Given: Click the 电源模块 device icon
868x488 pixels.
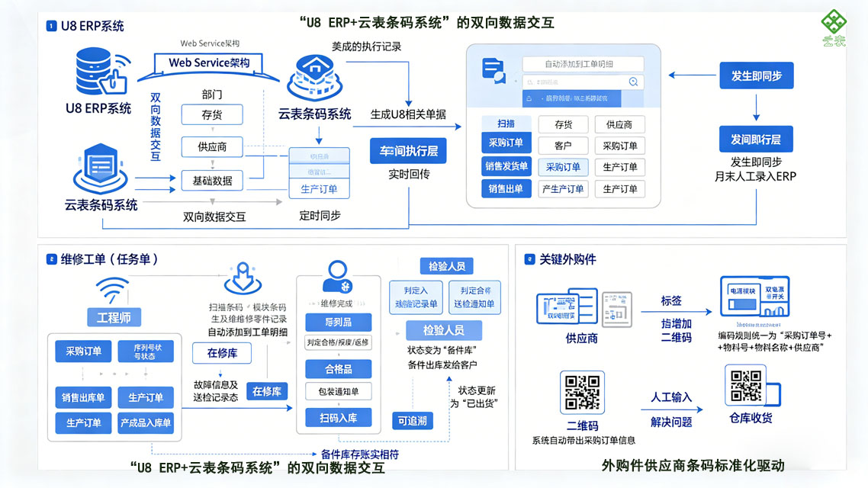Looking at the screenshot, I should (x=754, y=297).
